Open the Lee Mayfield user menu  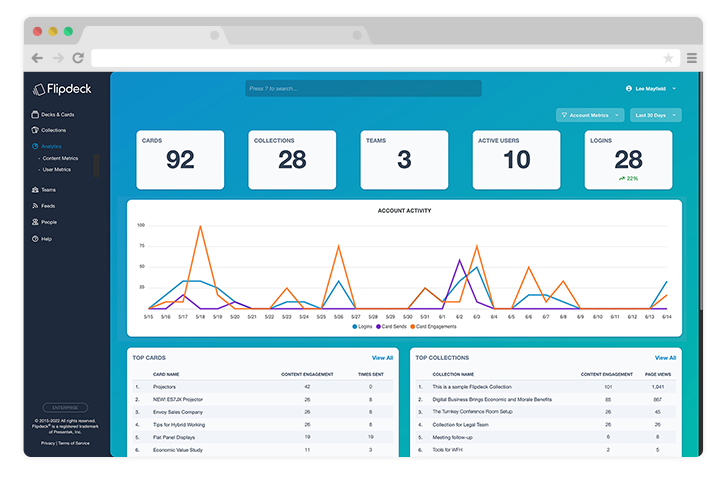(651, 88)
